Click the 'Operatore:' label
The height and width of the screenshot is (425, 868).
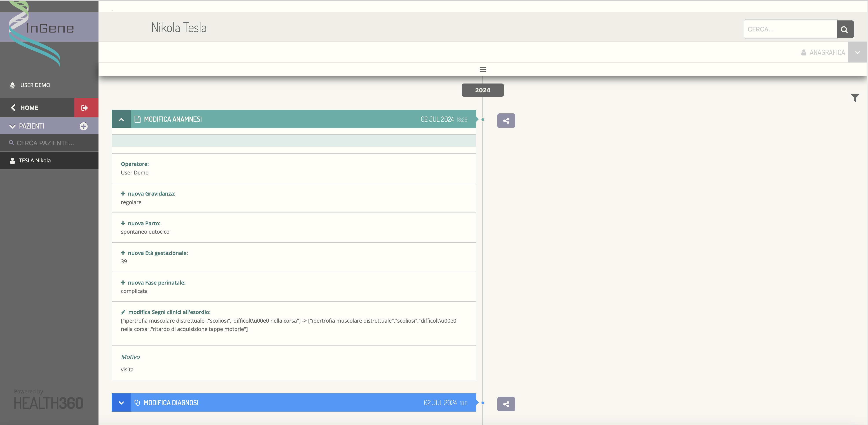coord(135,164)
